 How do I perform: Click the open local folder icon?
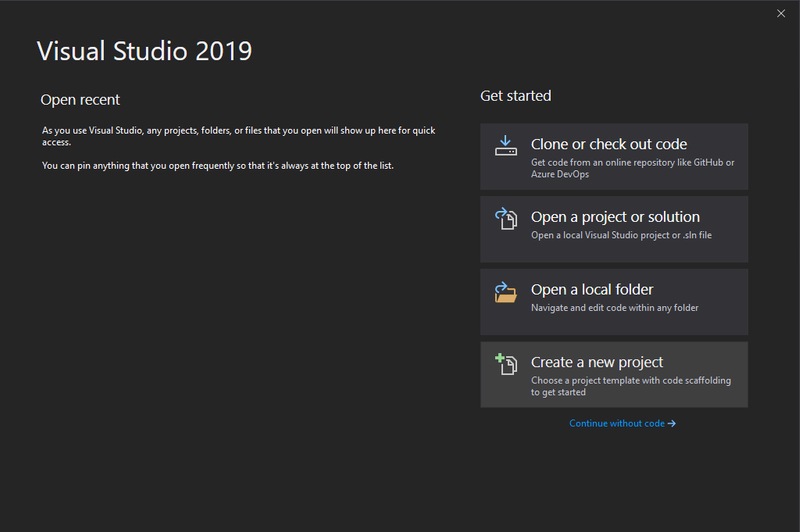point(506,292)
